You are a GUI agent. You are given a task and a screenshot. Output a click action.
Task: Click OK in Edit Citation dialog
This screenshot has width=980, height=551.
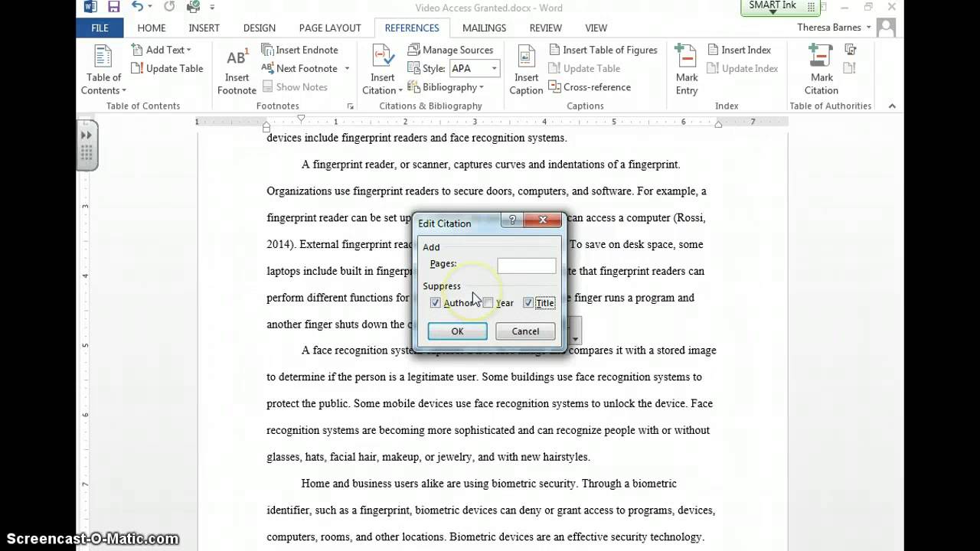(457, 331)
